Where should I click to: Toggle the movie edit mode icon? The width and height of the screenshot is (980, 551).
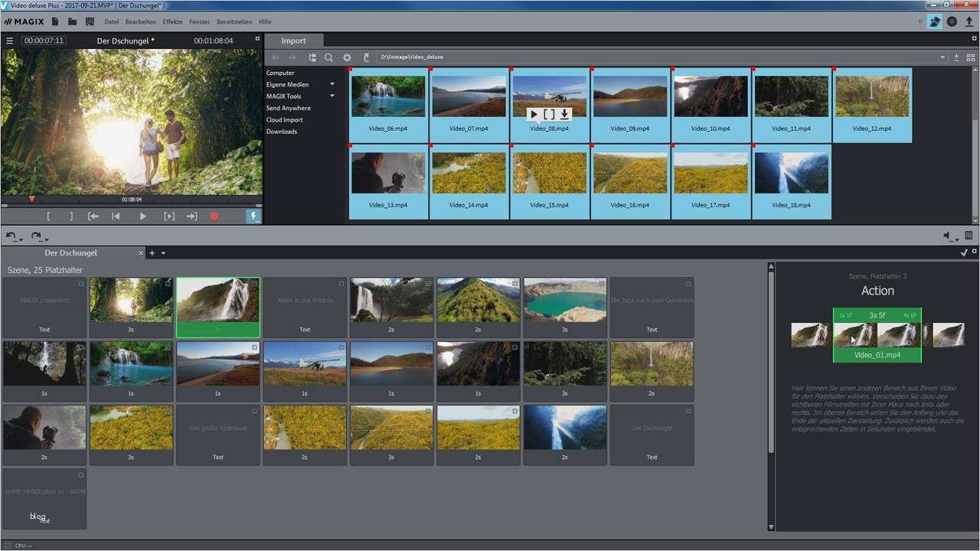pos(935,21)
